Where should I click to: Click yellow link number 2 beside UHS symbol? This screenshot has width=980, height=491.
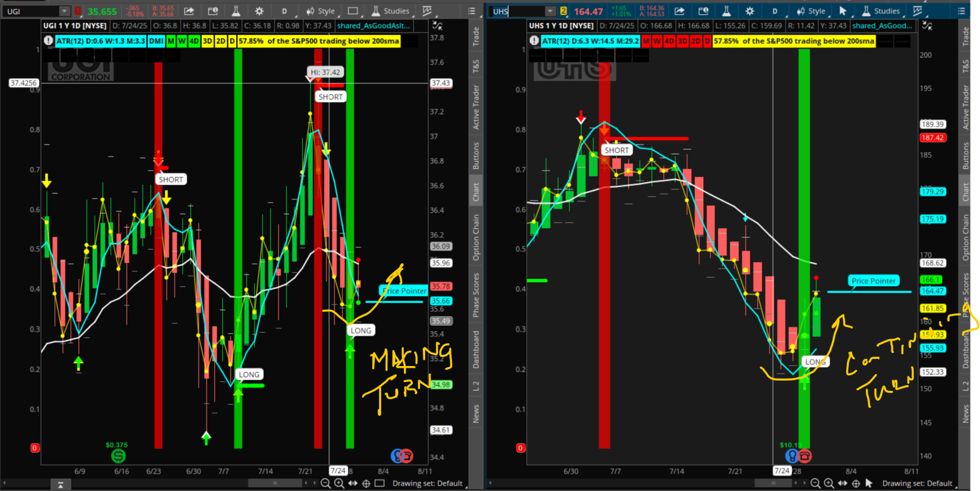[563, 11]
